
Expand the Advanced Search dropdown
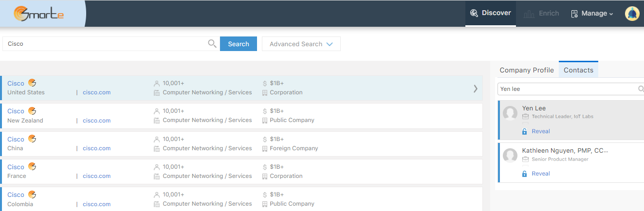(301, 44)
